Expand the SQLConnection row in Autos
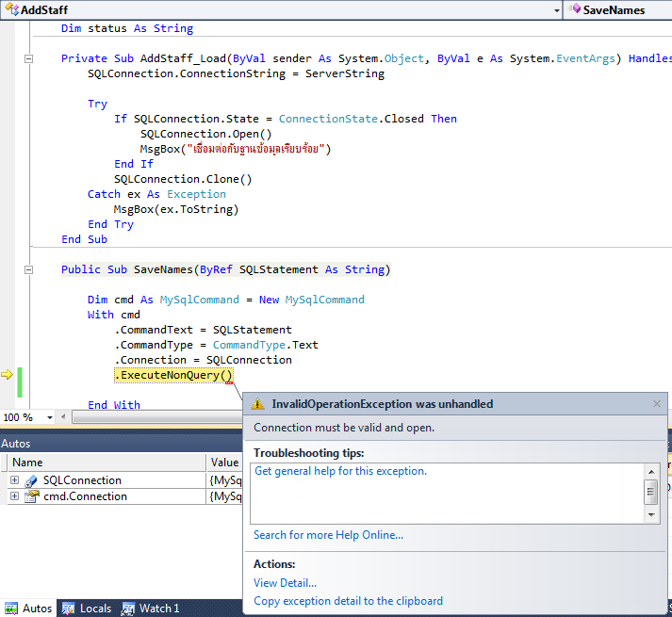Screen dimensions: 672x617 pyautogui.click(x=14, y=480)
